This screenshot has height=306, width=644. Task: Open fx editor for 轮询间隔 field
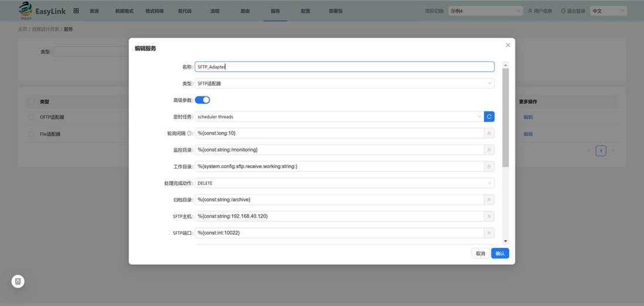tap(489, 133)
